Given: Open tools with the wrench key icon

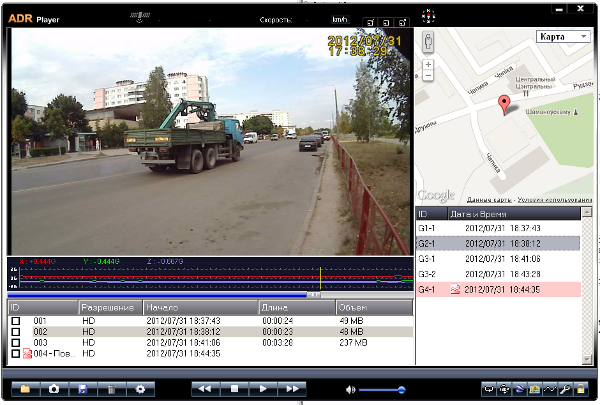Looking at the screenshot, I should (565, 389).
